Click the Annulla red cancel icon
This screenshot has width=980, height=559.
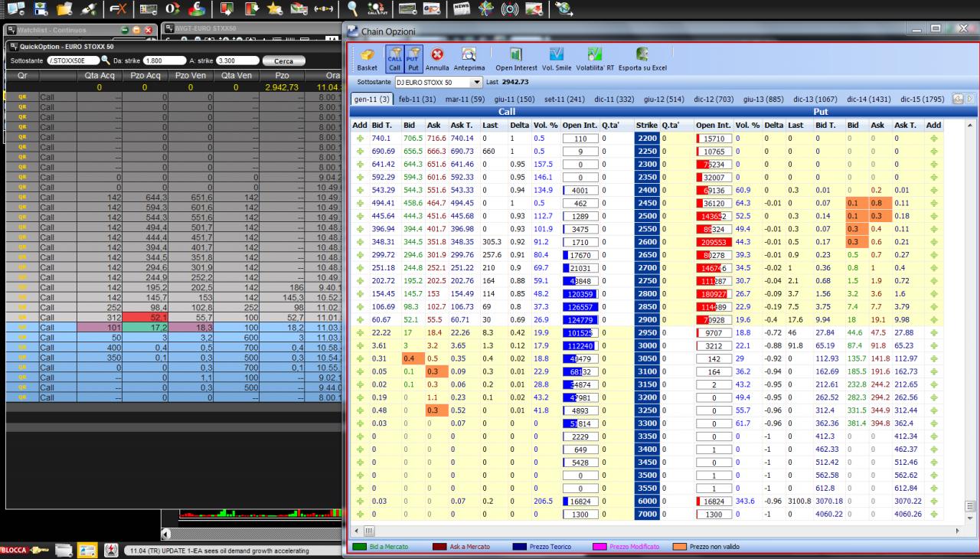click(437, 59)
